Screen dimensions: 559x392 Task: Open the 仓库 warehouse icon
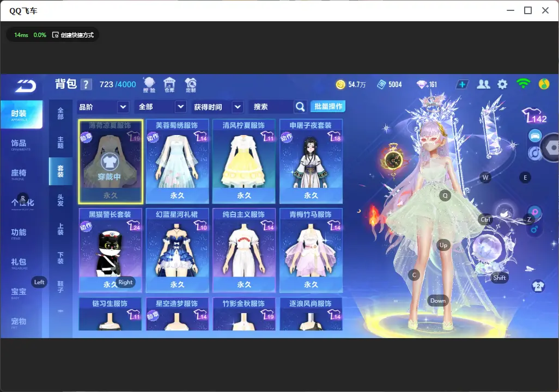pos(169,85)
